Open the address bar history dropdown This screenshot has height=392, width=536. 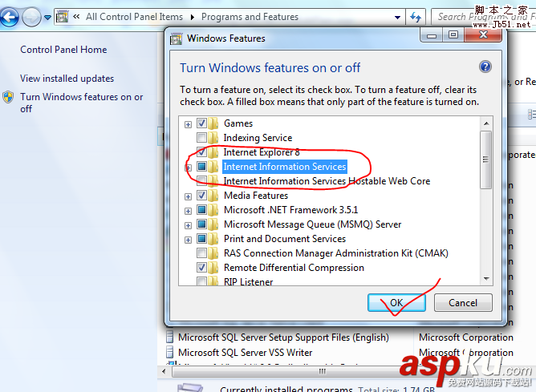[397, 17]
